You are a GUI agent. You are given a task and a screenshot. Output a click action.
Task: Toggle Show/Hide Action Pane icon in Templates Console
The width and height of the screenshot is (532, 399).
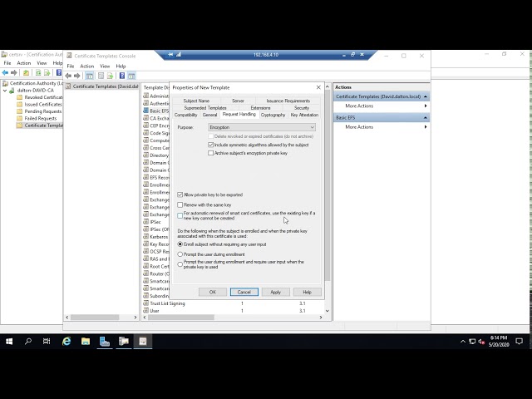131,76
